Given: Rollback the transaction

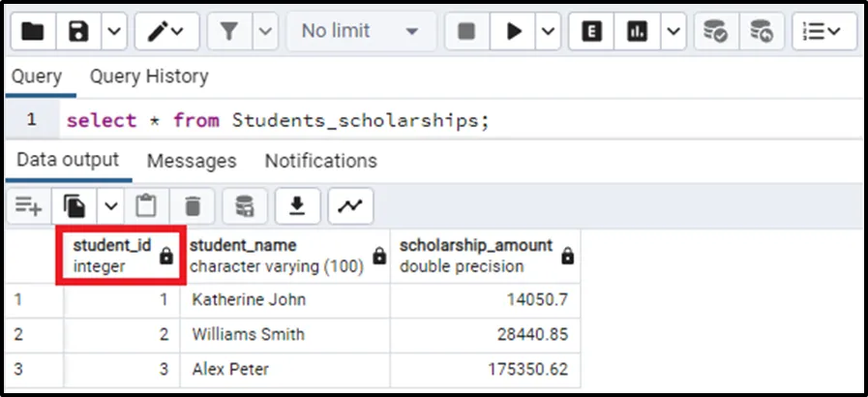Looking at the screenshot, I should 762,32.
